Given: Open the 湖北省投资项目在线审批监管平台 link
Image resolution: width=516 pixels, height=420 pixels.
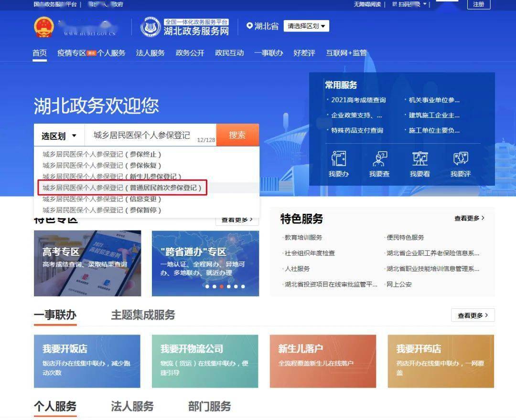Looking at the screenshot, I should (331, 284).
